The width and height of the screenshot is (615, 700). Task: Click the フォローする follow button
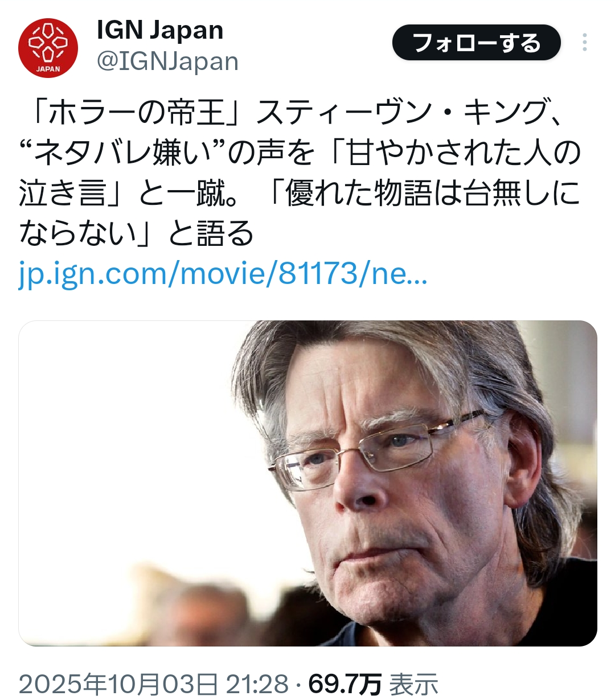coord(476,43)
